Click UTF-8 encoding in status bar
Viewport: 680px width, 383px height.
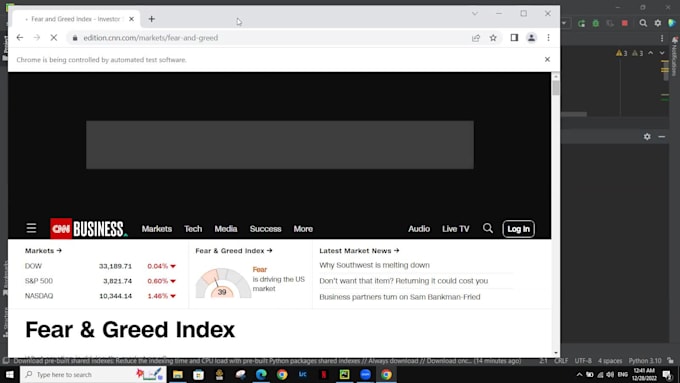583,361
